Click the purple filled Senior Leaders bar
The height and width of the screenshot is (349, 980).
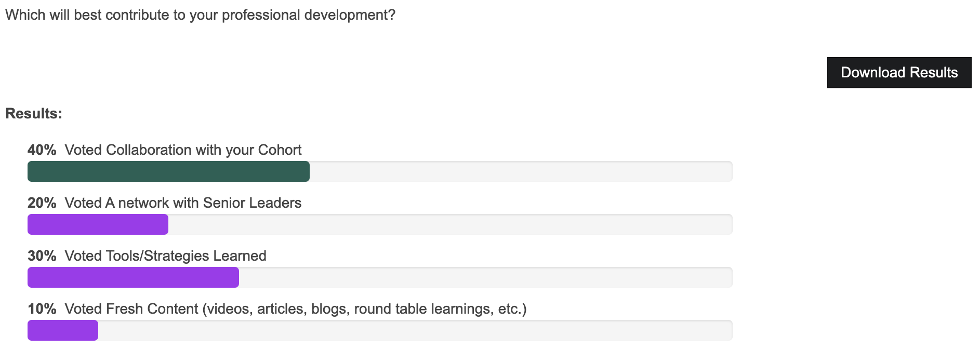98,224
